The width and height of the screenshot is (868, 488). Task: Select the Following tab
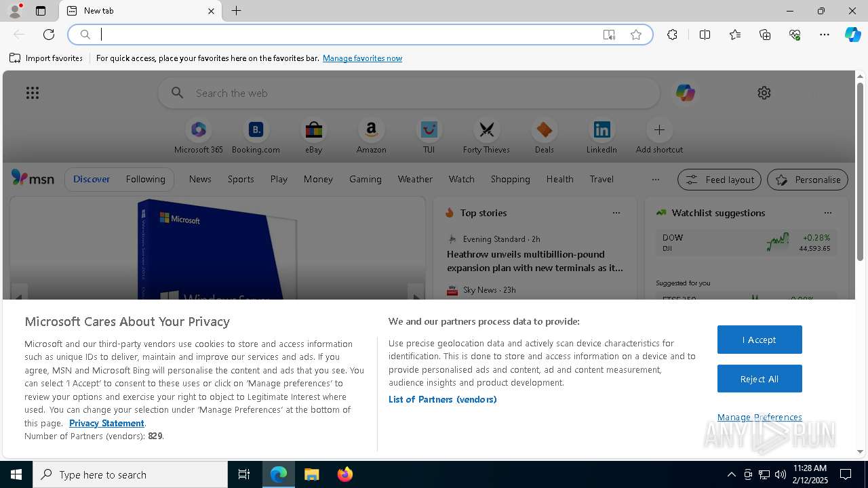(x=145, y=179)
